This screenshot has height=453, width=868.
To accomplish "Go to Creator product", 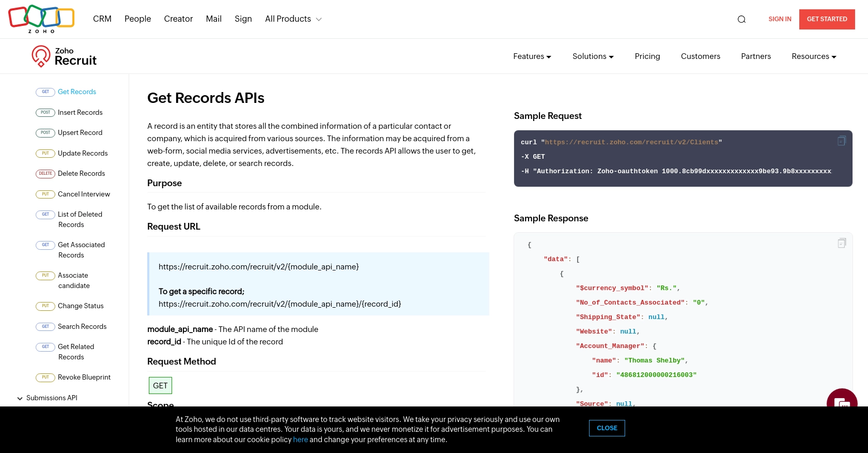I will click(178, 19).
